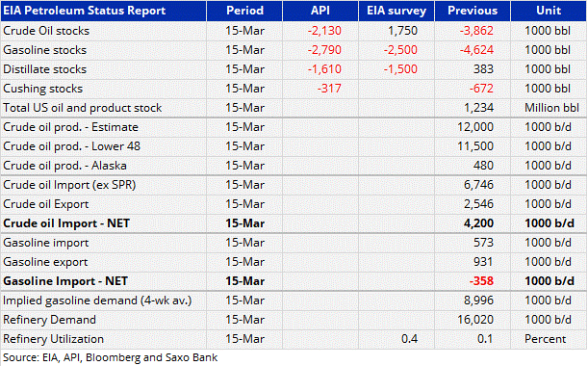Click previous value 2,546
588x366 pixels.
(478, 204)
